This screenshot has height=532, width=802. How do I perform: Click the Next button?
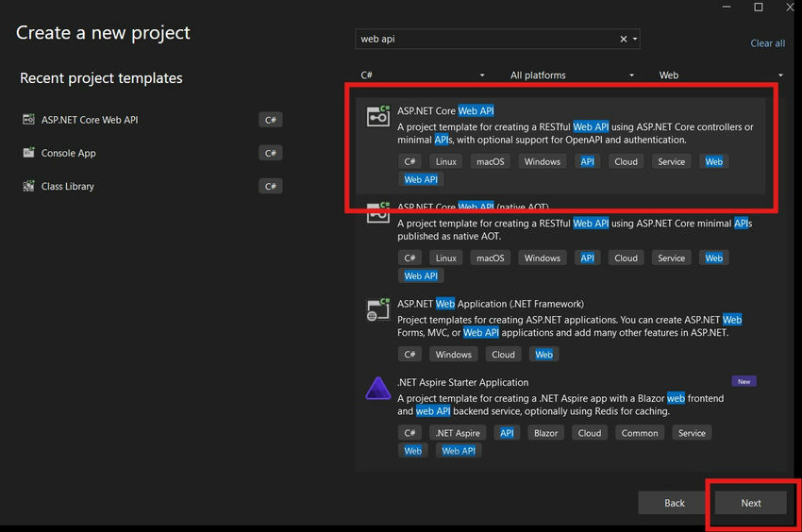pos(751,503)
